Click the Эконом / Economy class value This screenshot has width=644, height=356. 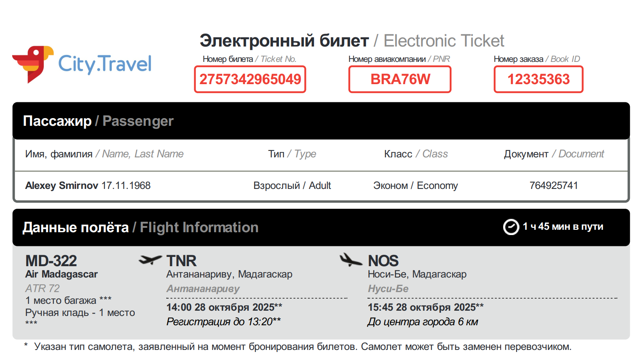pos(415,186)
